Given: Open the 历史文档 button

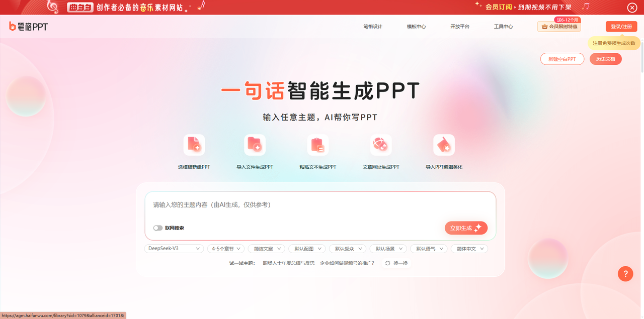Looking at the screenshot, I should pos(606,59).
